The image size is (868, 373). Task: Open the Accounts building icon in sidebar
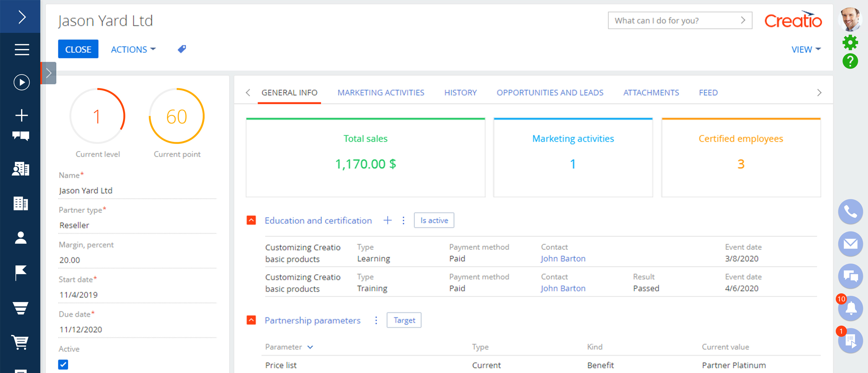point(21,203)
